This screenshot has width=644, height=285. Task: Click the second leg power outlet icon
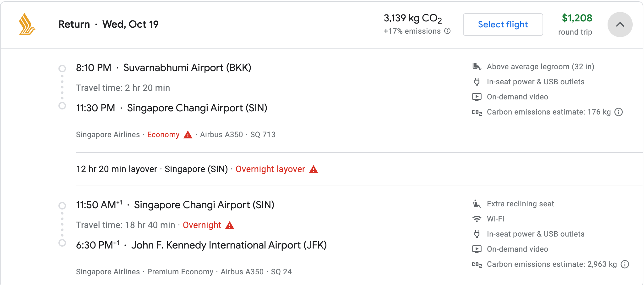pos(477,234)
